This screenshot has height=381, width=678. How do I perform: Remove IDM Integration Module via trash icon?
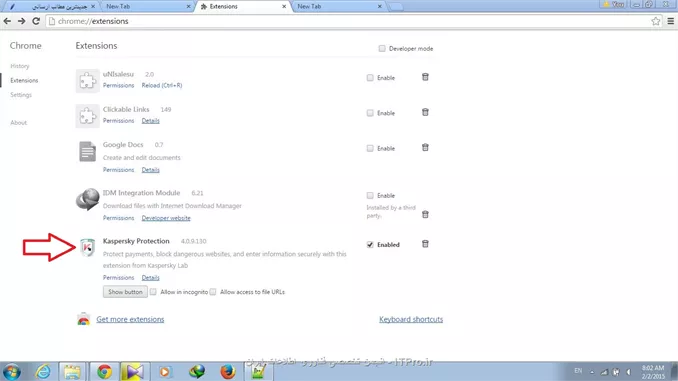(425, 214)
